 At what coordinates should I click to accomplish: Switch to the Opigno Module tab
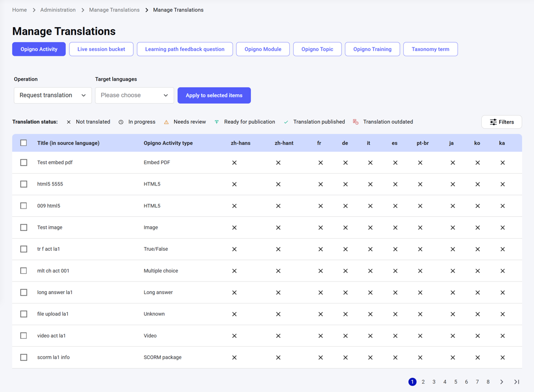click(x=263, y=49)
